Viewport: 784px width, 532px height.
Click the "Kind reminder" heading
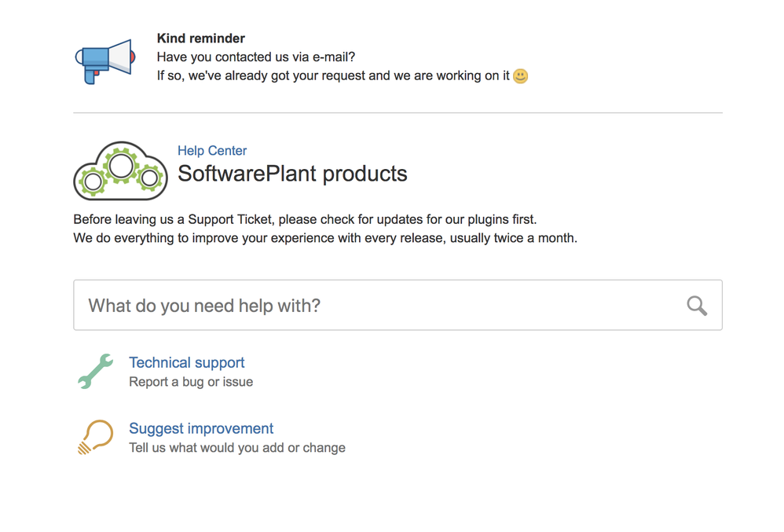(x=201, y=39)
